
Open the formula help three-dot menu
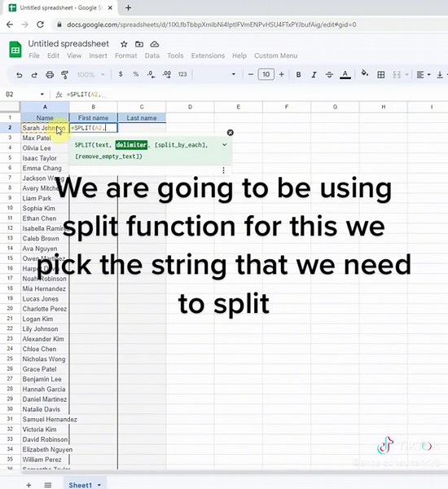(x=223, y=170)
